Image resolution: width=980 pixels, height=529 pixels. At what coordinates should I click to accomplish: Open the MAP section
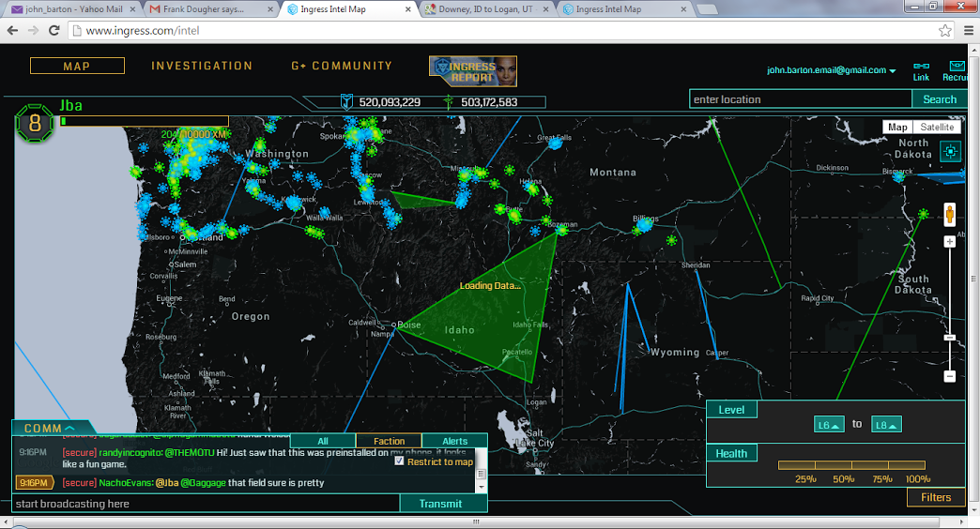[77, 66]
